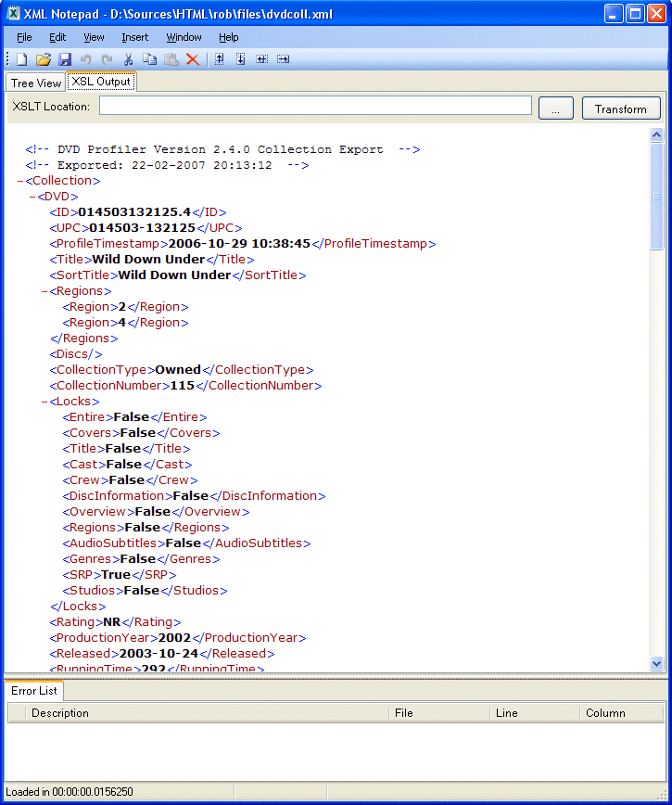Click the Redo toolbar icon
Screen dimensions: 672x805
click(107, 59)
